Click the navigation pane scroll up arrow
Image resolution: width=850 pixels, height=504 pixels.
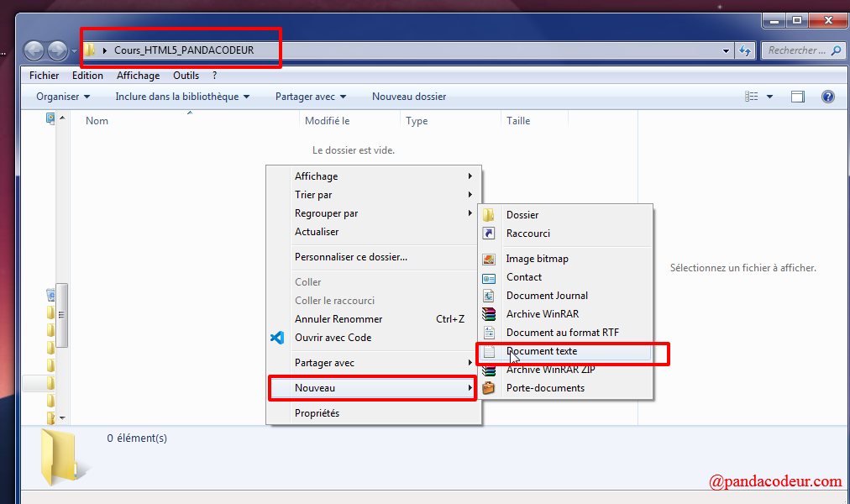[x=62, y=118]
